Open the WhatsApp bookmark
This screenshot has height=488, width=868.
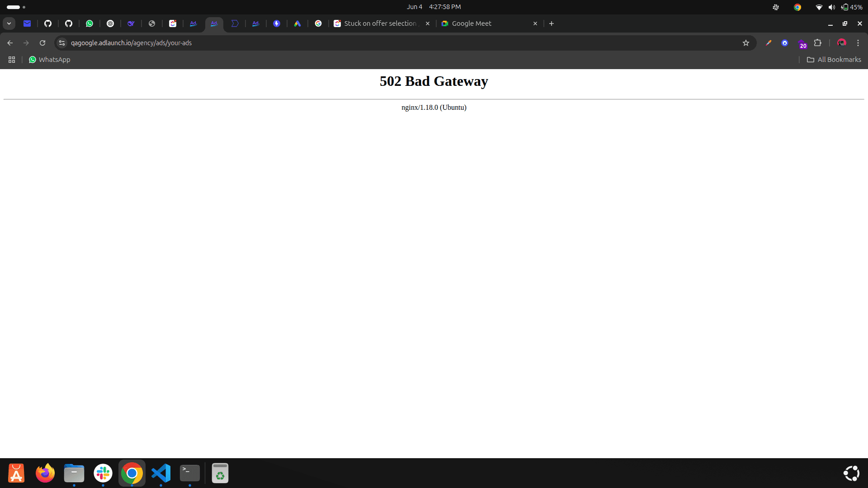50,60
